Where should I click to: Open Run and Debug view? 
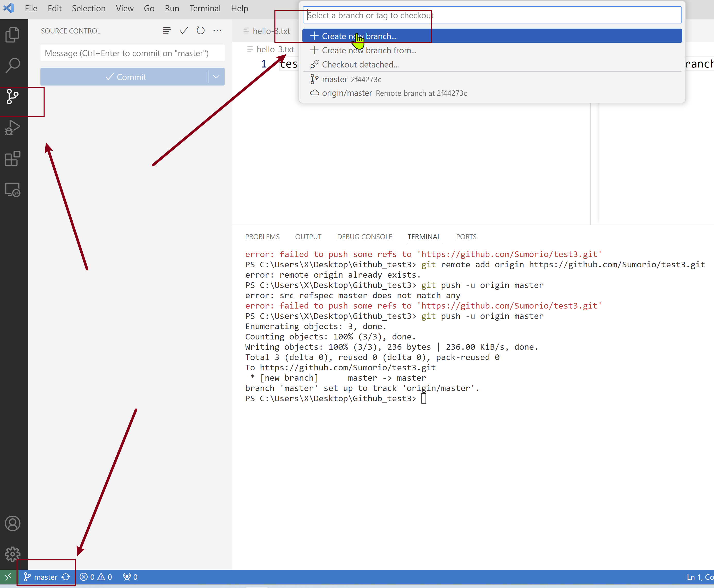pyautogui.click(x=13, y=128)
